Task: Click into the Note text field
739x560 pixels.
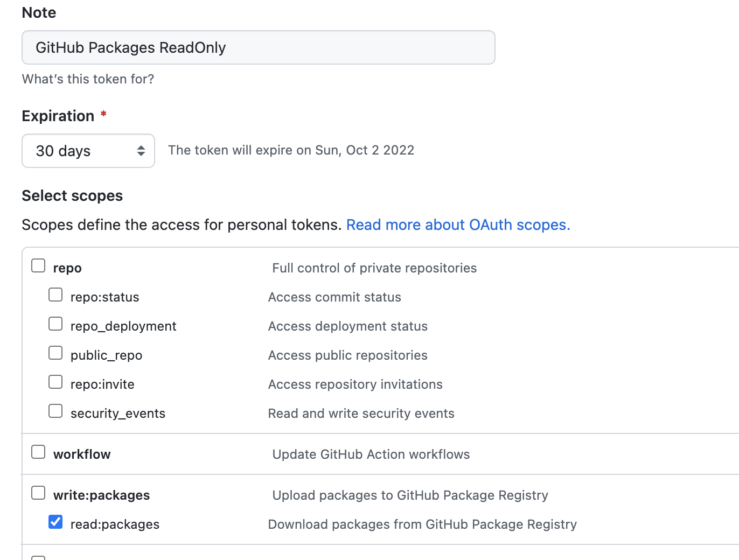Action: click(259, 47)
